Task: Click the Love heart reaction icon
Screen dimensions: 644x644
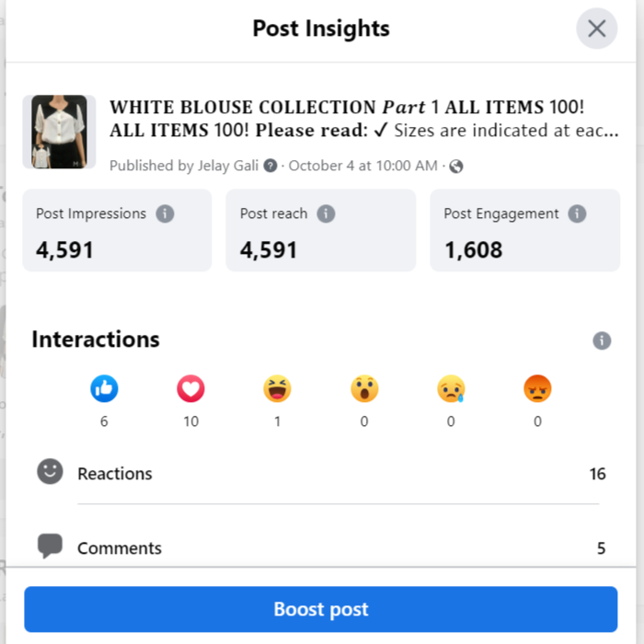Action: point(190,389)
